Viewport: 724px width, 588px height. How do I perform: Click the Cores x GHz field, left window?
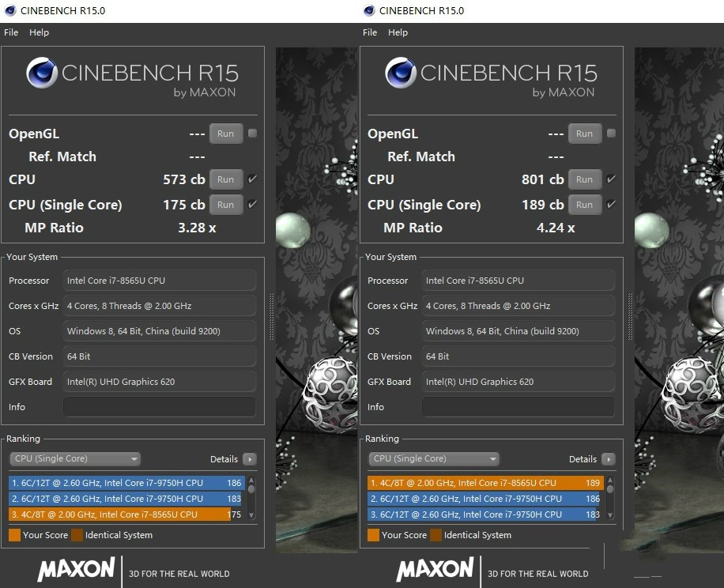(160, 306)
